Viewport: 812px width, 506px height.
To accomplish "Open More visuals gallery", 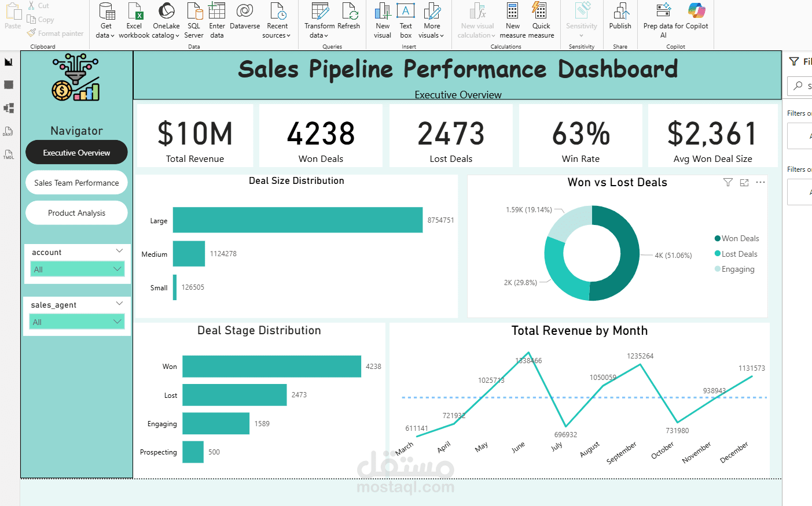I will (x=432, y=21).
